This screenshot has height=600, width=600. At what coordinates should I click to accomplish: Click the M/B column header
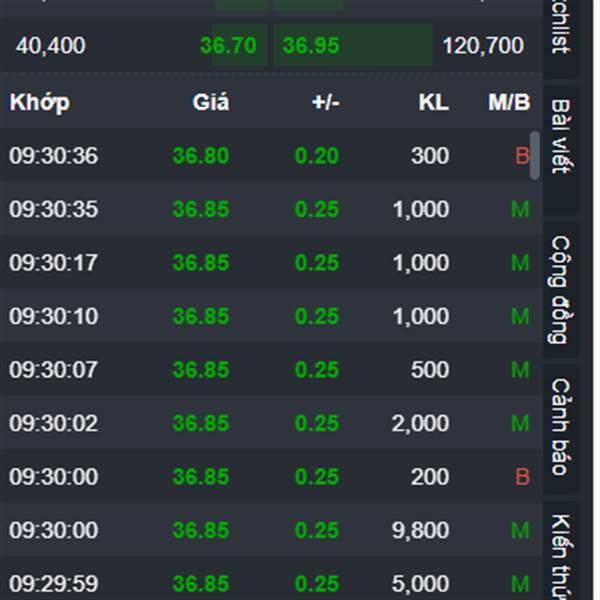[x=509, y=103]
